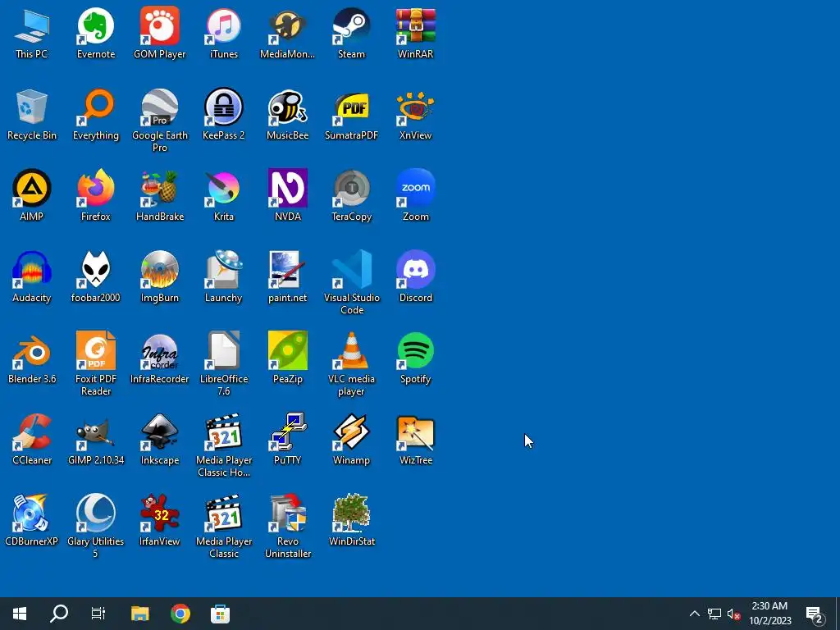Select the KeePass 2 shortcut
This screenshot has height=630, width=840.
223,107
